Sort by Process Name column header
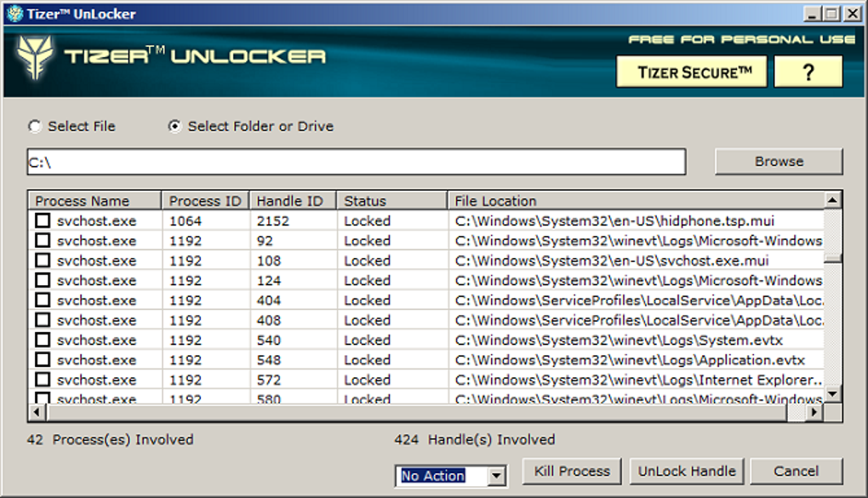 (x=94, y=201)
